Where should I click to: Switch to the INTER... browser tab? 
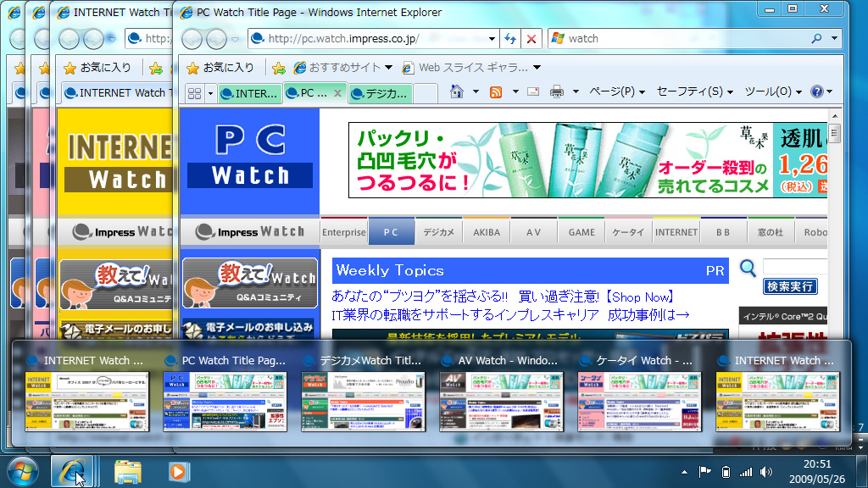250,93
